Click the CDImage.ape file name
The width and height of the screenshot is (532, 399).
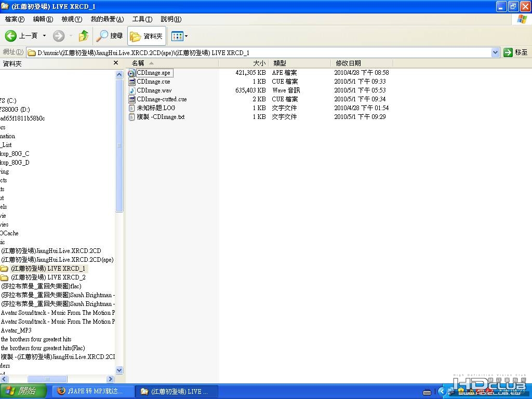tap(154, 73)
